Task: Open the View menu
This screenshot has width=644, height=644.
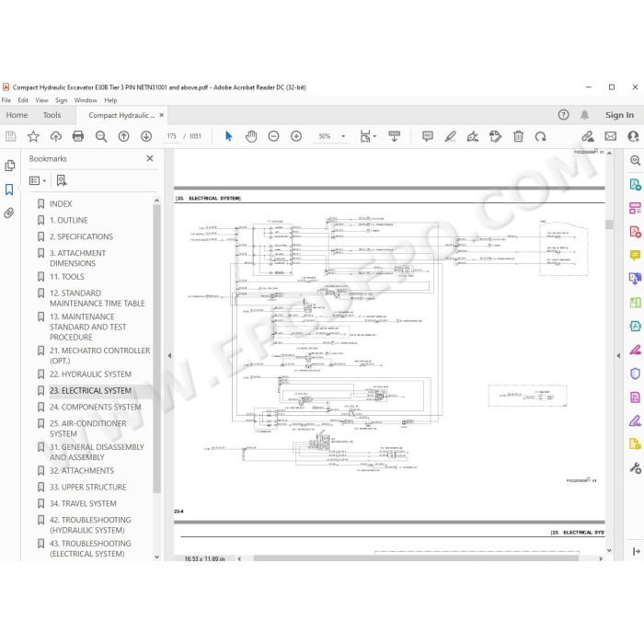Action: [41, 100]
